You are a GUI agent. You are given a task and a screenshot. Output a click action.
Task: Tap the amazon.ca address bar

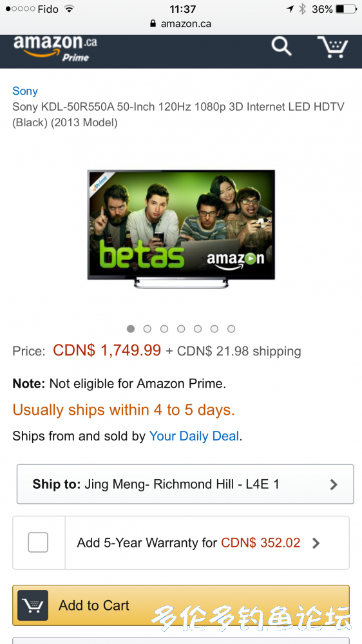[181, 23]
